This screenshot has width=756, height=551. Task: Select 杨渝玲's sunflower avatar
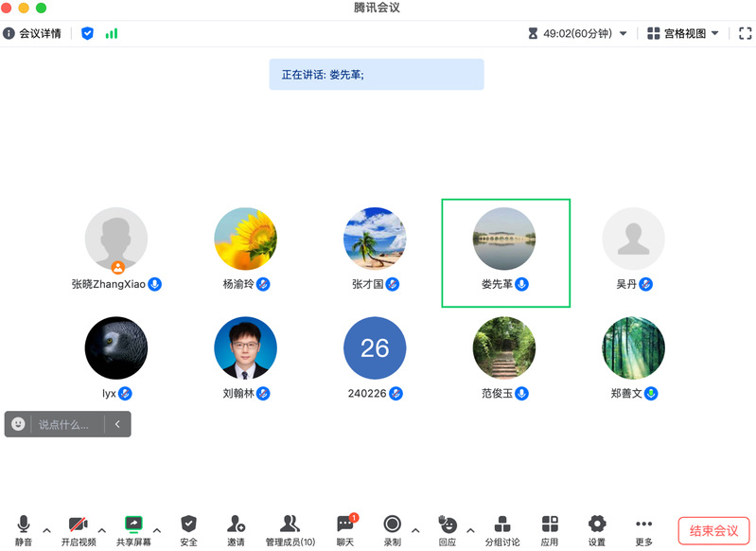click(245, 239)
